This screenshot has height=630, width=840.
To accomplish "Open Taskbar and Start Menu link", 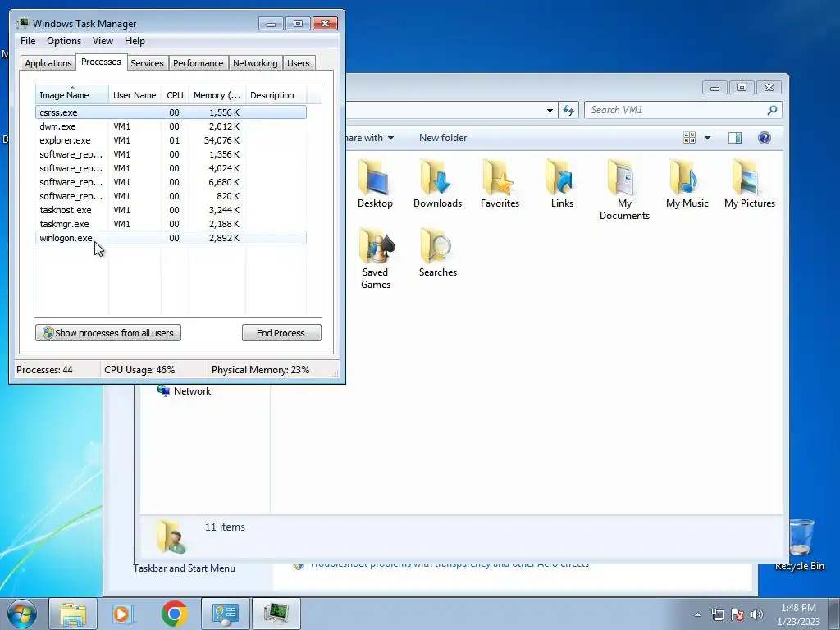I will coord(185,568).
